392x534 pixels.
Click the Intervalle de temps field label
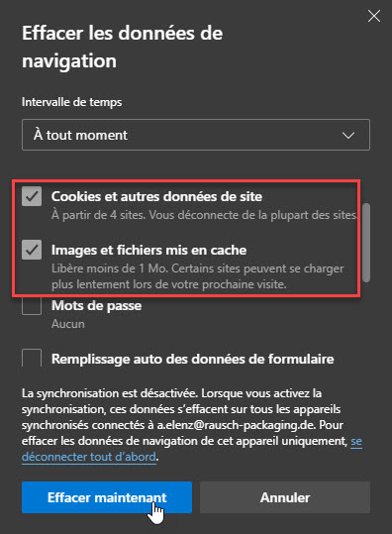[72, 102]
